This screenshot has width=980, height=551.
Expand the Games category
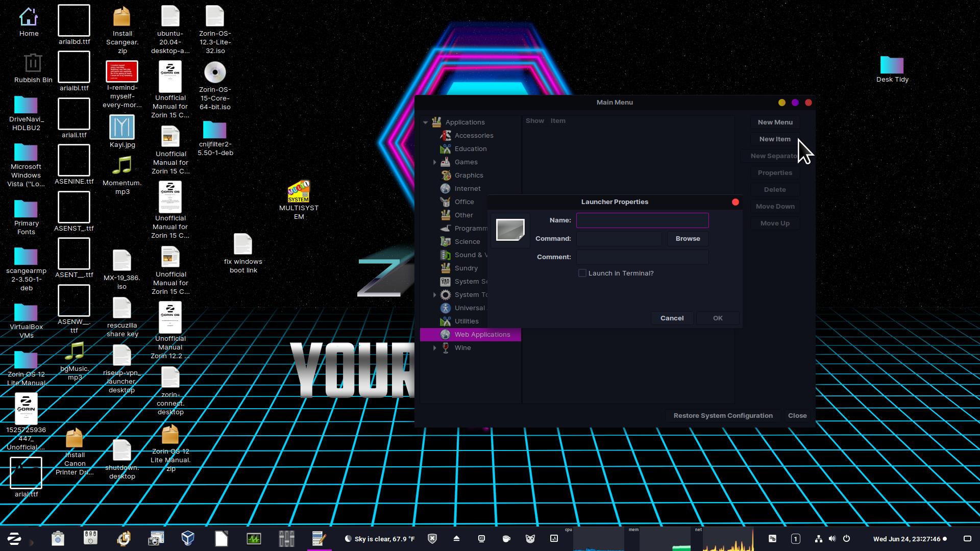[x=435, y=162]
